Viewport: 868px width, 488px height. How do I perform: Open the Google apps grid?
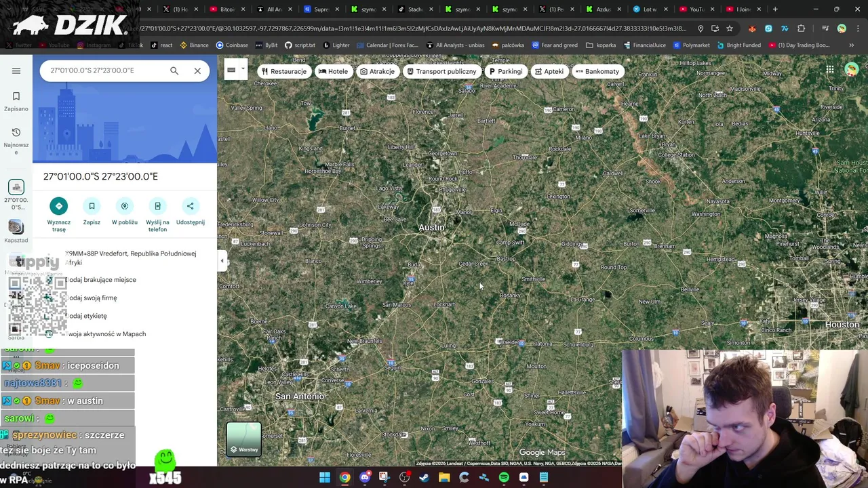830,69
